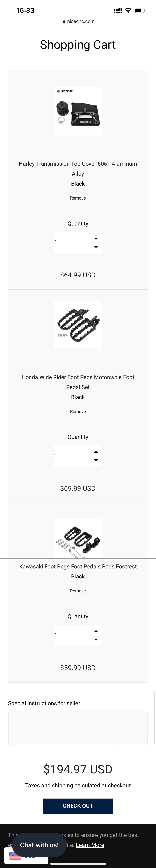Click the Kawasaki Foot Pegs quantity field
The height and width of the screenshot is (868, 156).
71,635
